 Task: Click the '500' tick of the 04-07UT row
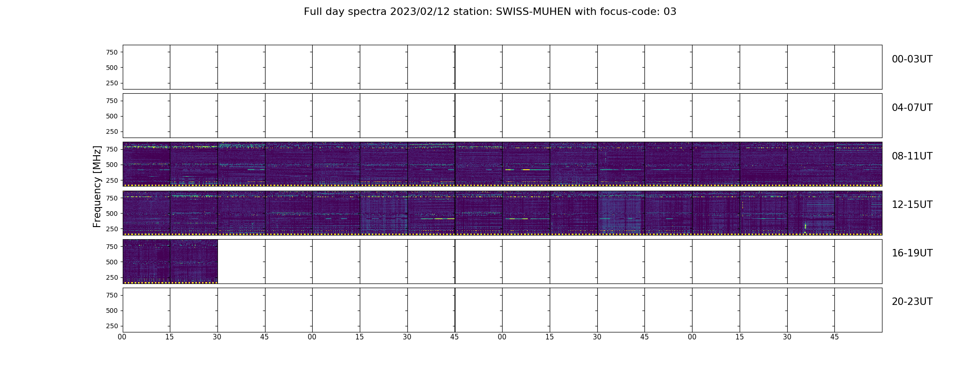point(112,116)
